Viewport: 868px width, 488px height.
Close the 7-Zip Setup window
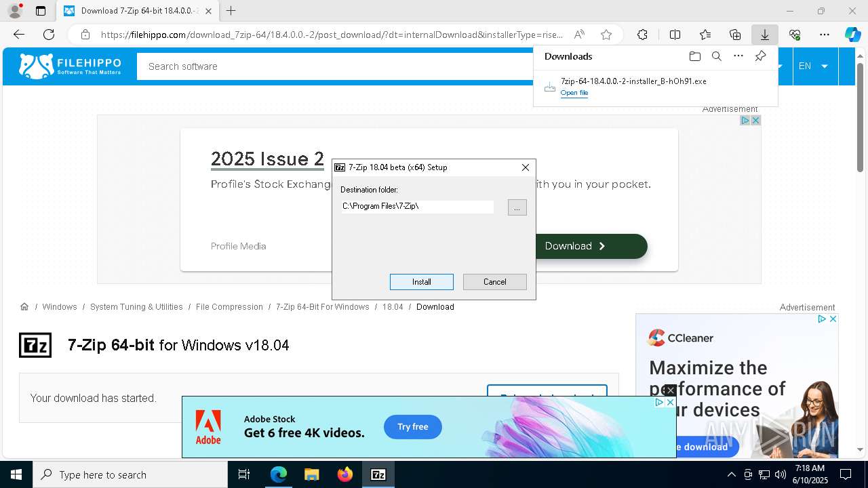(x=525, y=167)
